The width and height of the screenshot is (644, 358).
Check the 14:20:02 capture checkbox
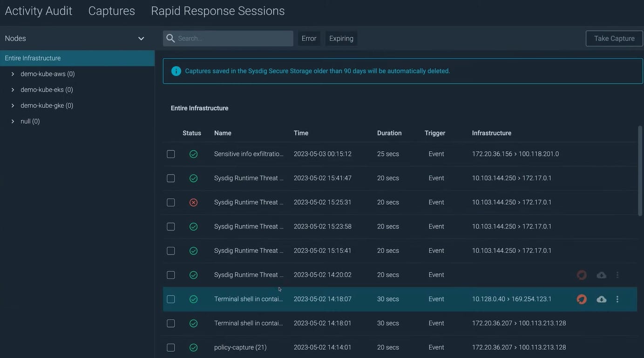[x=171, y=275]
